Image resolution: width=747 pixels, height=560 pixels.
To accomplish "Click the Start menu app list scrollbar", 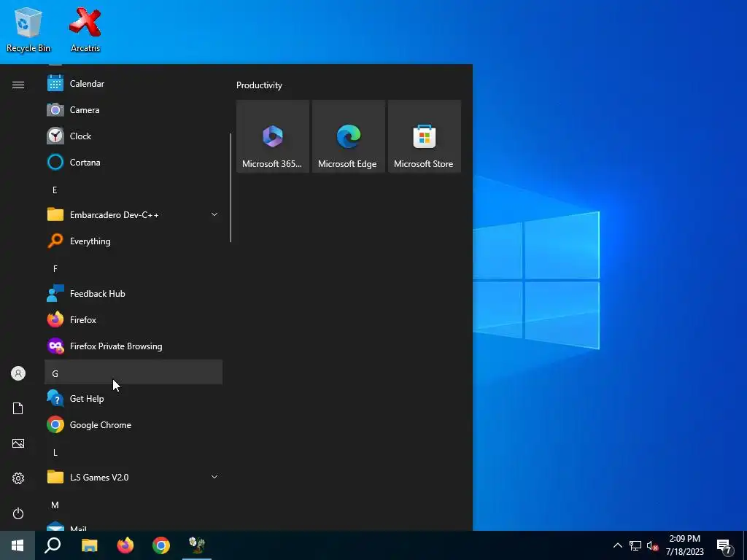I will [231, 187].
